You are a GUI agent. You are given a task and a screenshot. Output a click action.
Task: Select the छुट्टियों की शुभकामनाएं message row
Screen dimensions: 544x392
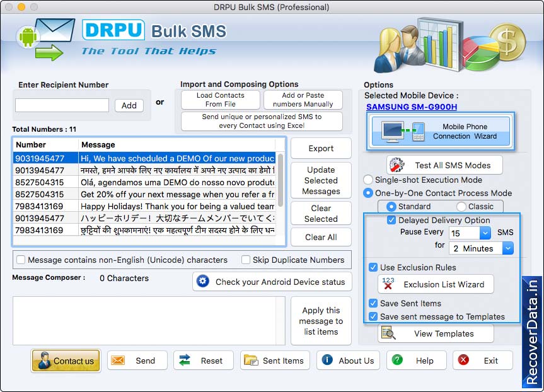pos(144,230)
